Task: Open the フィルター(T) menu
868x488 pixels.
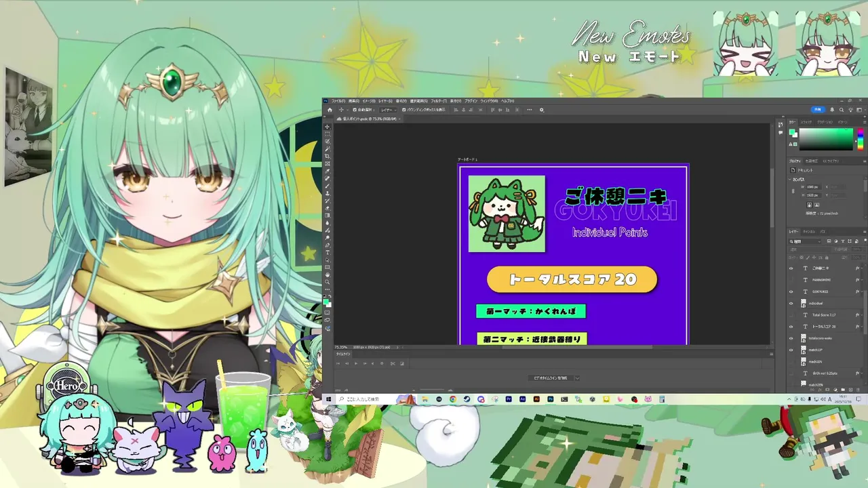Action: pyautogui.click(x=439, y=101)
